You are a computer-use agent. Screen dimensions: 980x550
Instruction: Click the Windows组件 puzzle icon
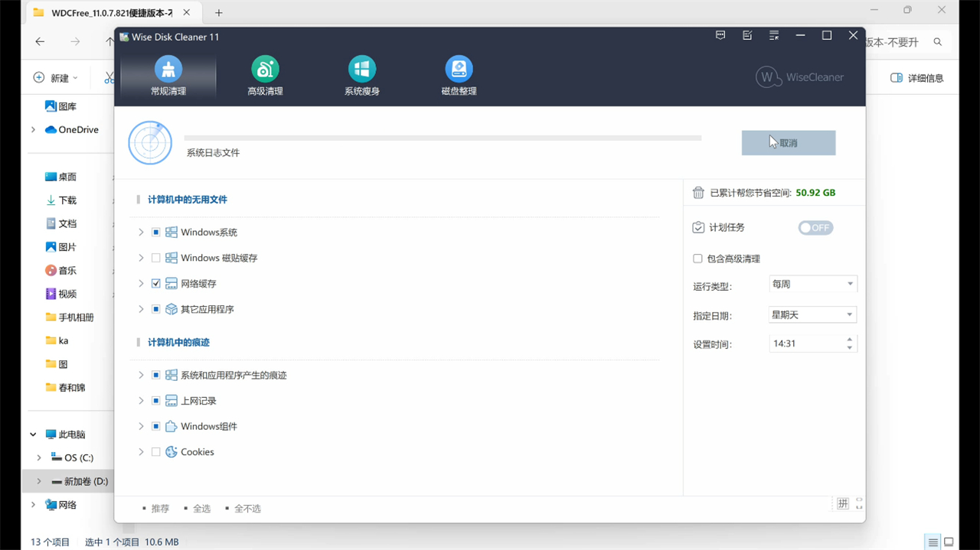click(171, 426)
